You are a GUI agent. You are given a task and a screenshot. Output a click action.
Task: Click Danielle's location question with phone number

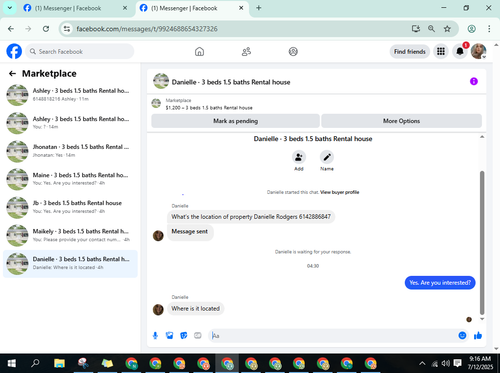pyautogui.click(x=251, y=217)
